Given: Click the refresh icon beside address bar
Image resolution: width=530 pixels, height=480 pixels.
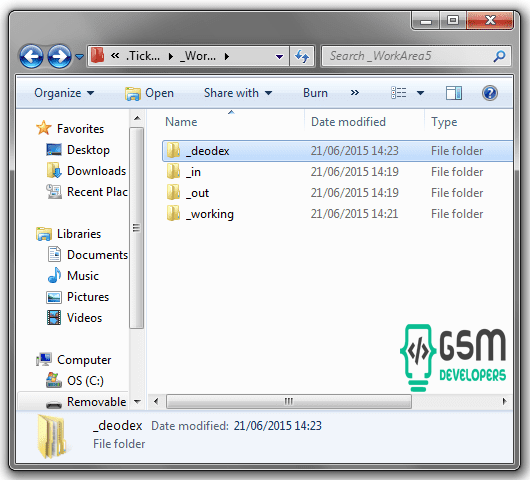Looking at the screenshot, I should coord(302,56).
